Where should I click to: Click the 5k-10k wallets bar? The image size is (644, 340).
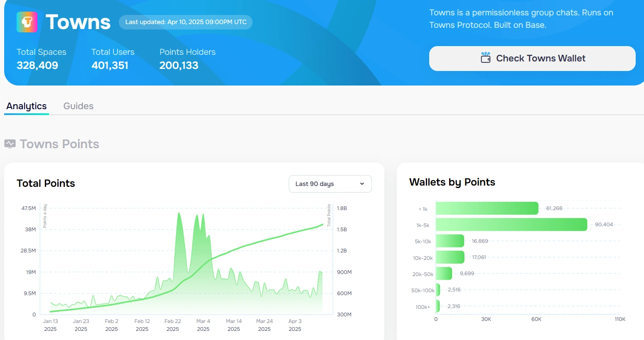pyautogui.click(x=450, y=241)
